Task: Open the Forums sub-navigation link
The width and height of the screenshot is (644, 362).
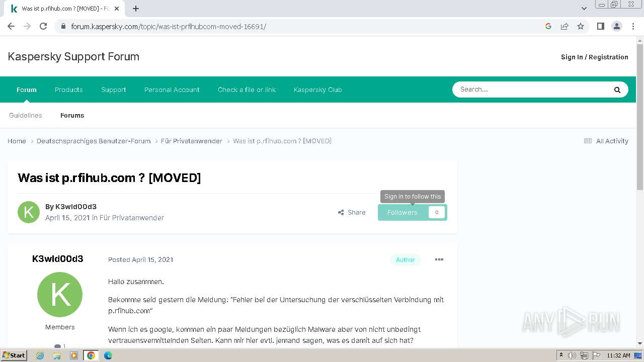Action: pyautogui.click(x=72, y=115)
